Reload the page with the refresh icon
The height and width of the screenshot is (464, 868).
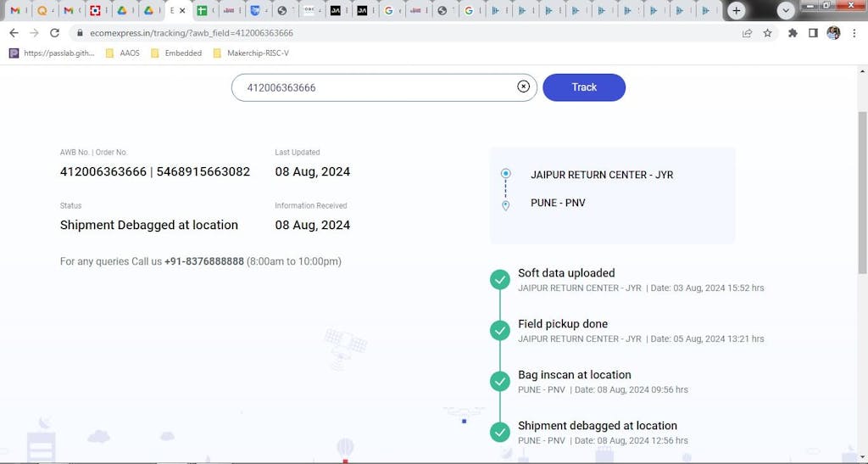point(55,33)
